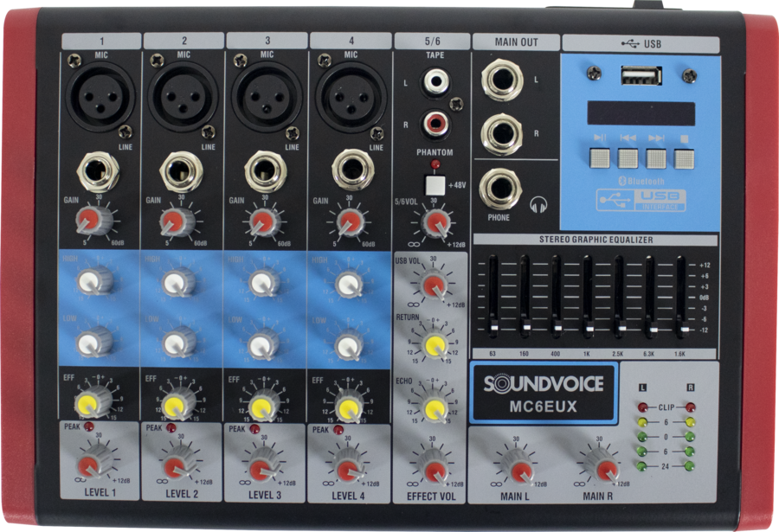
Task: Click the 5/6 channel header label
Action: coord(432,42)
